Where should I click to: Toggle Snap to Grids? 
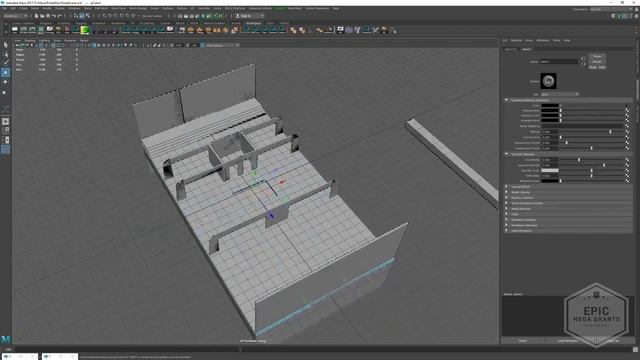coord(104,16)
